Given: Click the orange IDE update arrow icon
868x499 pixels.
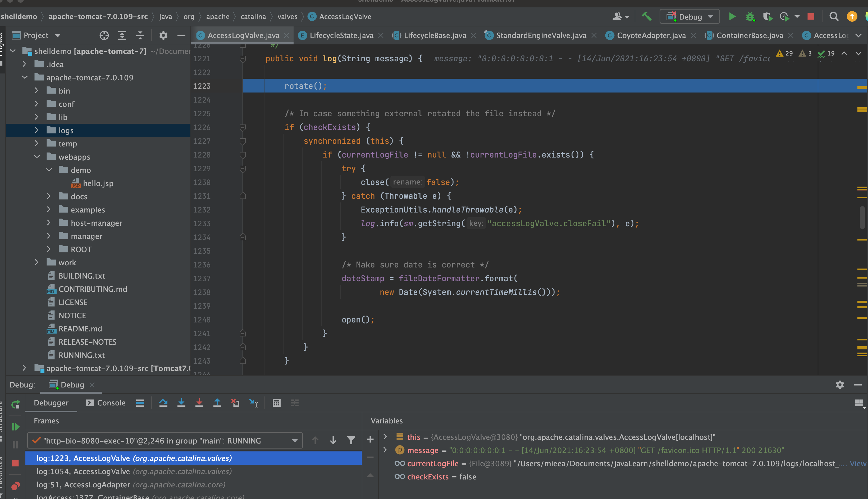Looking at the screenshot, I should [852, 16].
